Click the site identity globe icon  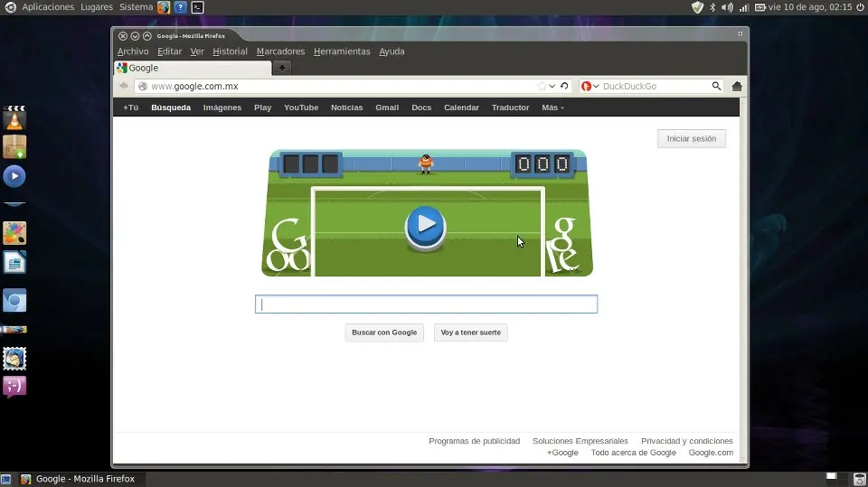[143, 86]
